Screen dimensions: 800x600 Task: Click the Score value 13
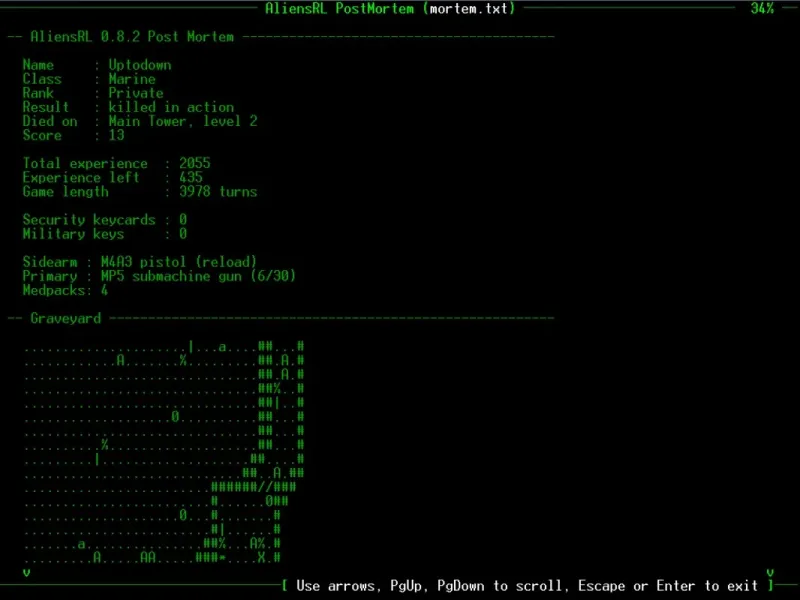[116, 135]
